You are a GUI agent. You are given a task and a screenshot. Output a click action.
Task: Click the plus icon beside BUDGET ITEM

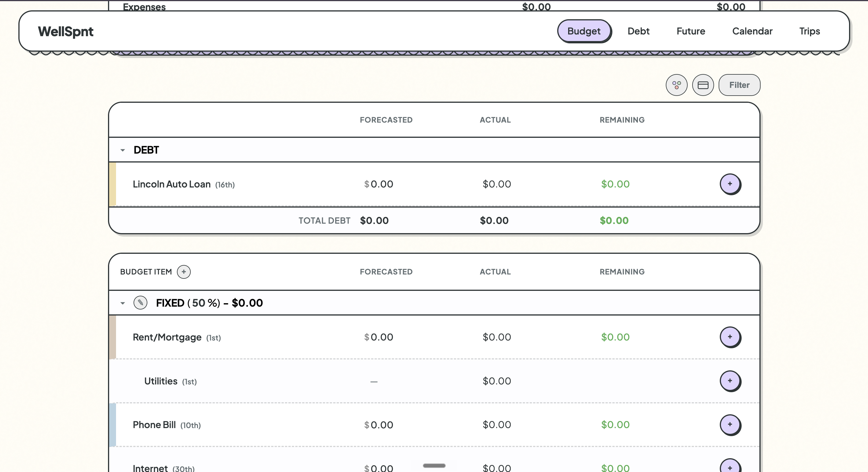click(184, 272)
